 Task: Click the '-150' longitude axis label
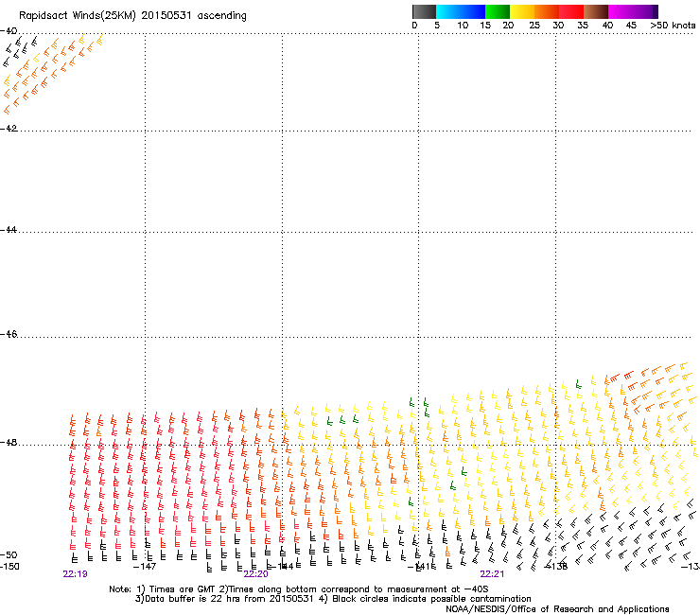tap(9, 567)
